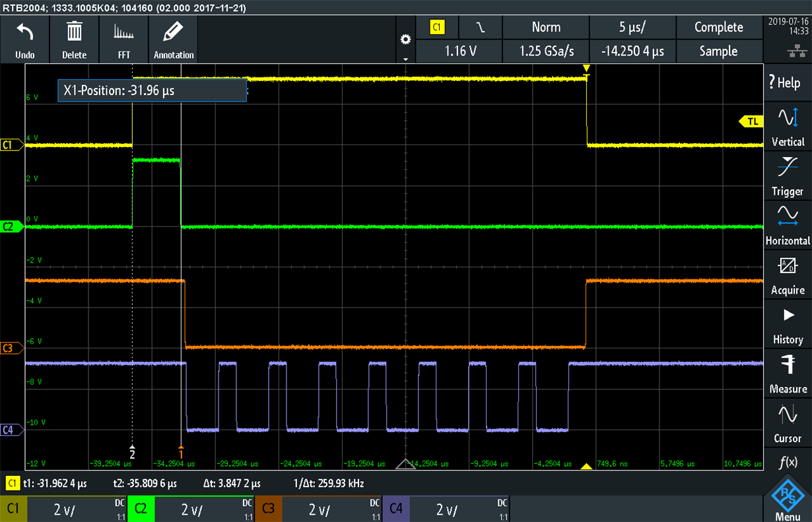Open C2 2 V/ vertical scale setting
The image size is (812, 522).
click(x=191, y=509)
